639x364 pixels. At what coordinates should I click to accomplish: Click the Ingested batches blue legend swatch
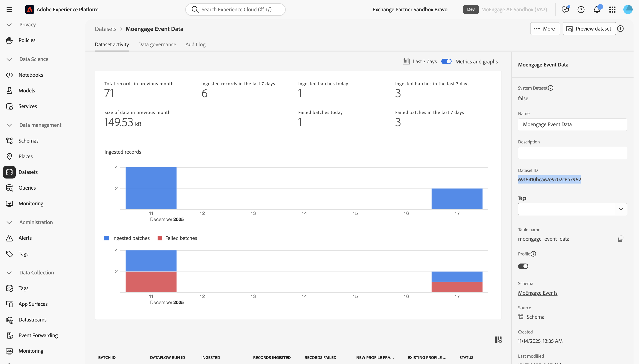click(x=107, y=238)
